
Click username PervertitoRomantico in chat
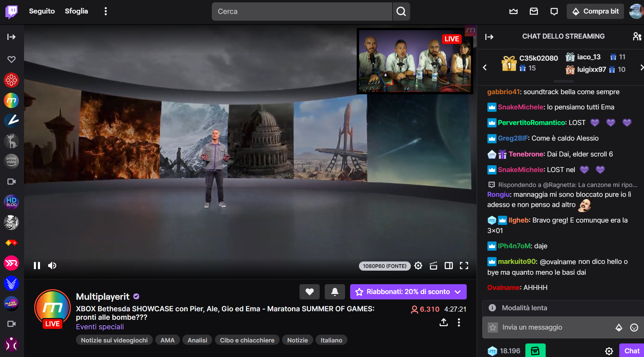point(532,123)
